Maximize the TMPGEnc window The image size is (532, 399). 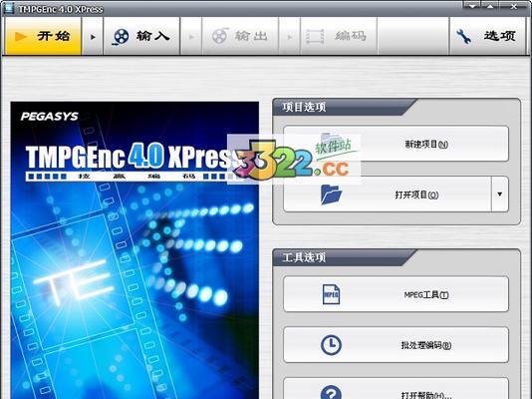pyautogui.click(x=490, y=5)
